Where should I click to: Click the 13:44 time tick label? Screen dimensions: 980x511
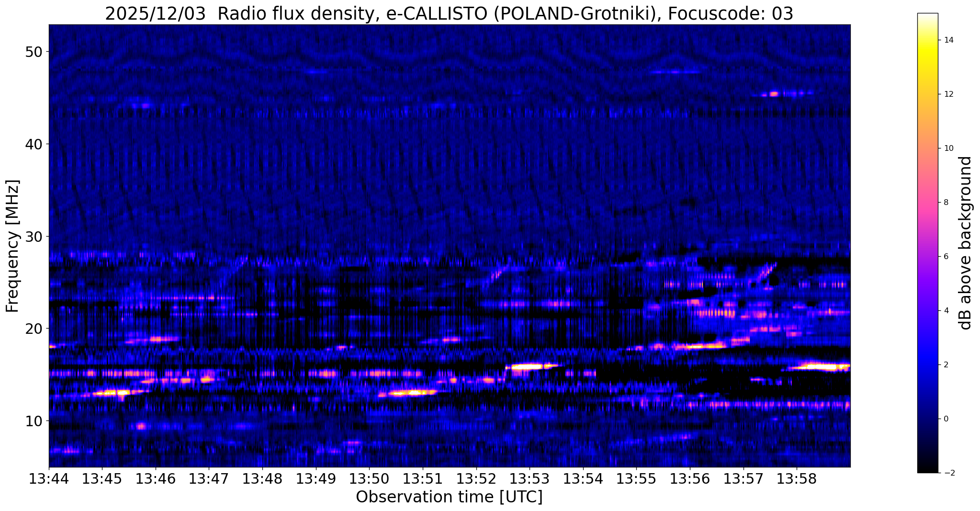pyautogui.click(x=49, y=479)
